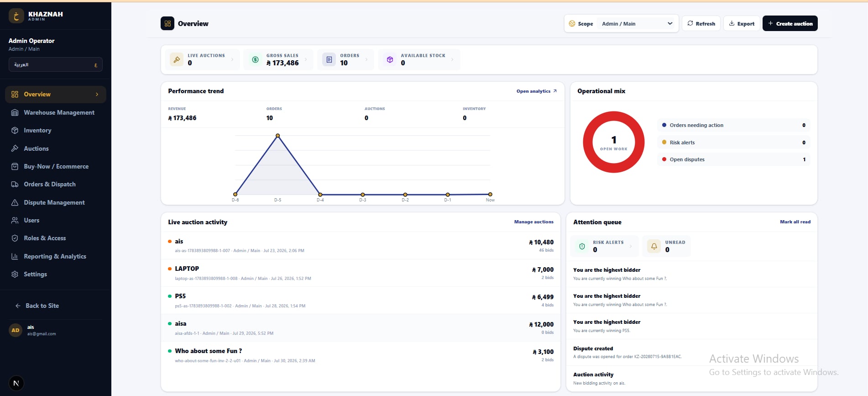Select the Auctions gavel icon
The width and height of the screenshot is (868, 396).
[15, 148]
